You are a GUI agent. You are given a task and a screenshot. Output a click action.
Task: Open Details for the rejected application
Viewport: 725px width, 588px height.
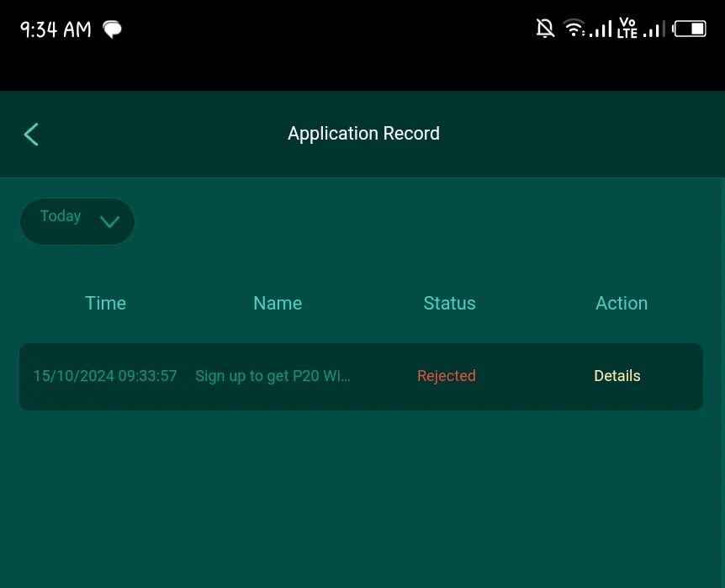[617, 376]
